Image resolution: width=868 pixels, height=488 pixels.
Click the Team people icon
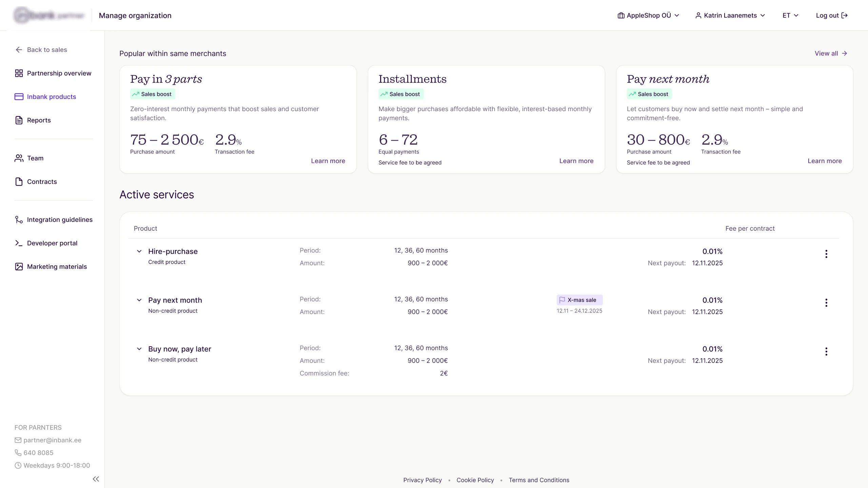click(x=19, y=158)
